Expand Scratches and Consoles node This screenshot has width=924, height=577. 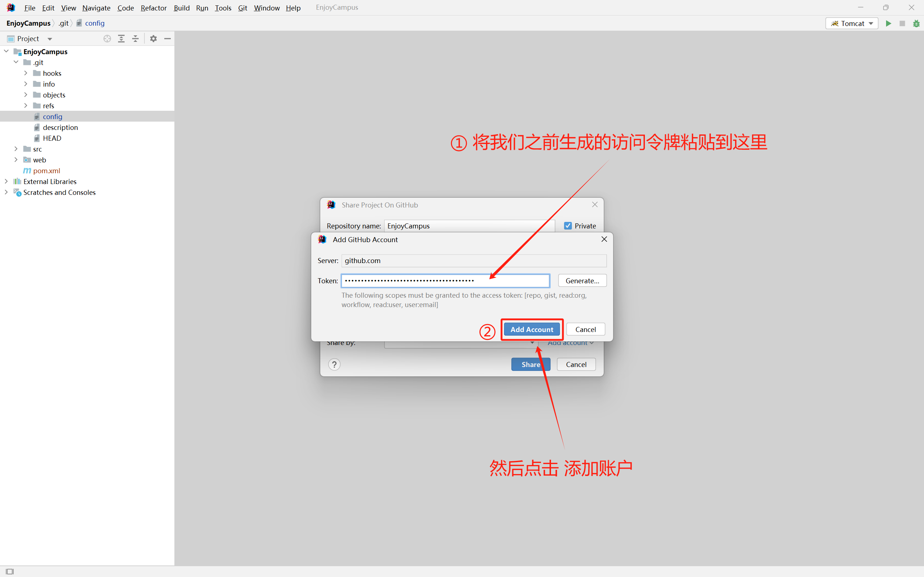point(6,192)
